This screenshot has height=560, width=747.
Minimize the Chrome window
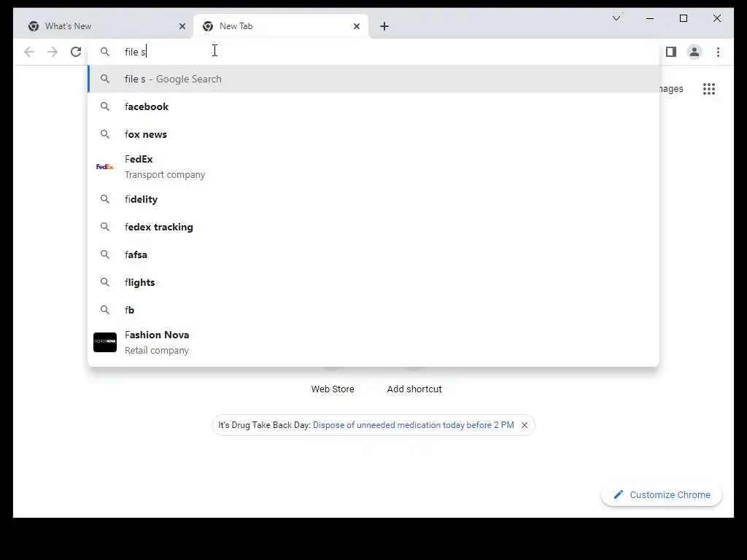[x=650, y=18]
